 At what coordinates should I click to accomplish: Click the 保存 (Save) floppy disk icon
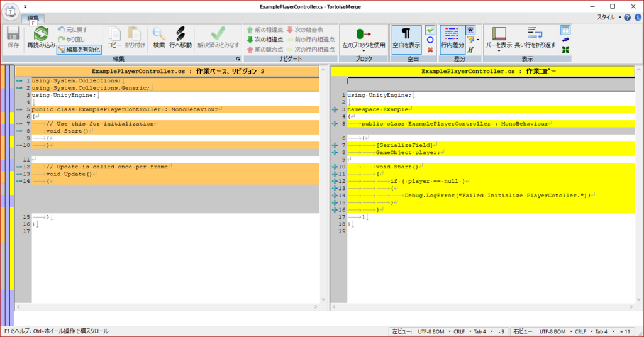tap(13, 34)
